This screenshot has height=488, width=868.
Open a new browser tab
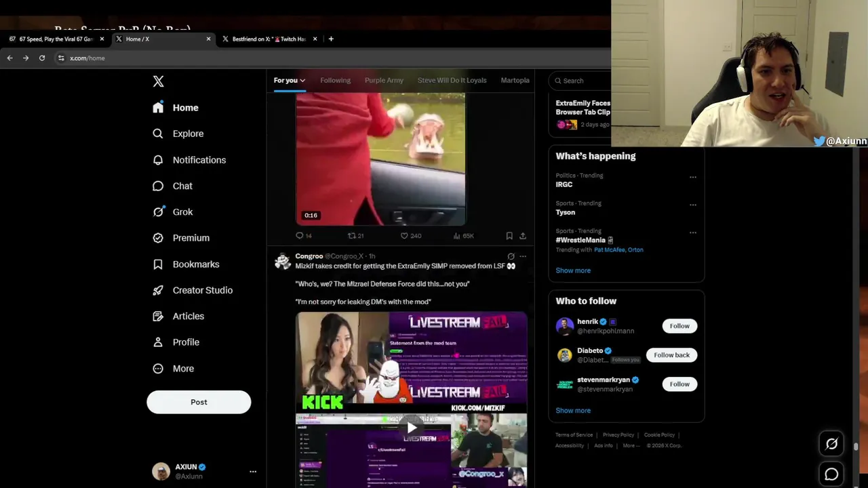[x=331, y=39]
